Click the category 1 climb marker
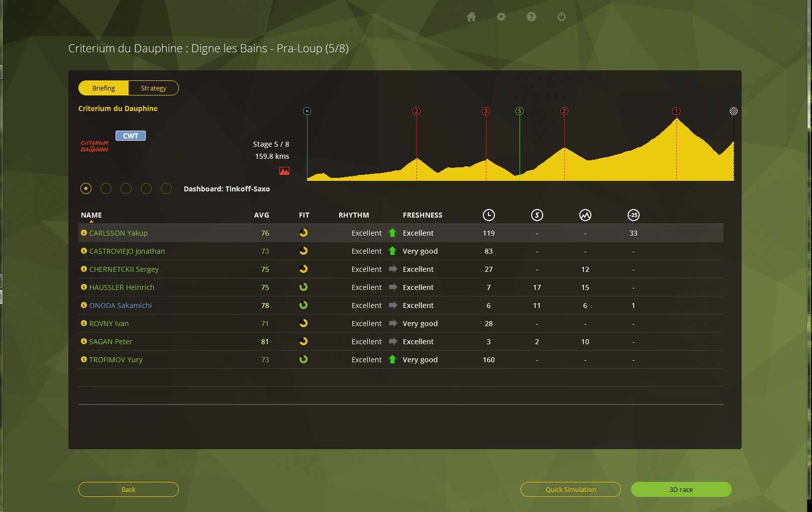This screenshot has width=812, height=512. coord(676,111)
